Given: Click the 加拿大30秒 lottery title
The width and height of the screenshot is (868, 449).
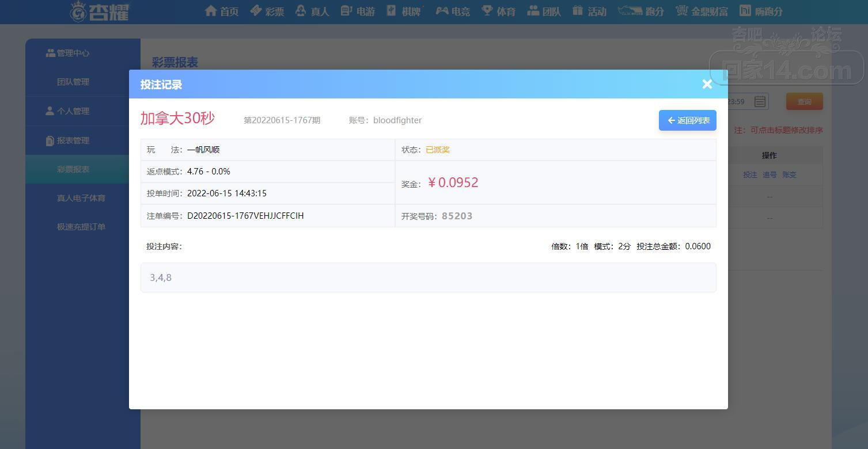Looking at the screenshot, I should pyautogui.click(x=177, y=118).
